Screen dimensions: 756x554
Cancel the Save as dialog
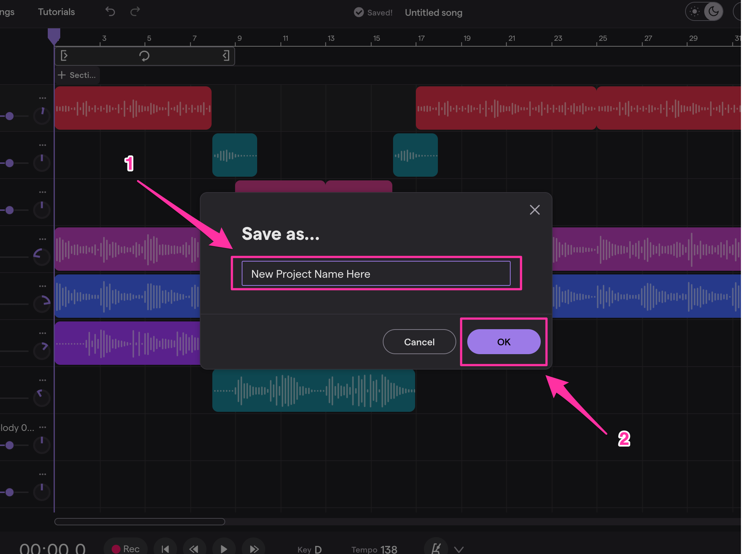(419, 342)
